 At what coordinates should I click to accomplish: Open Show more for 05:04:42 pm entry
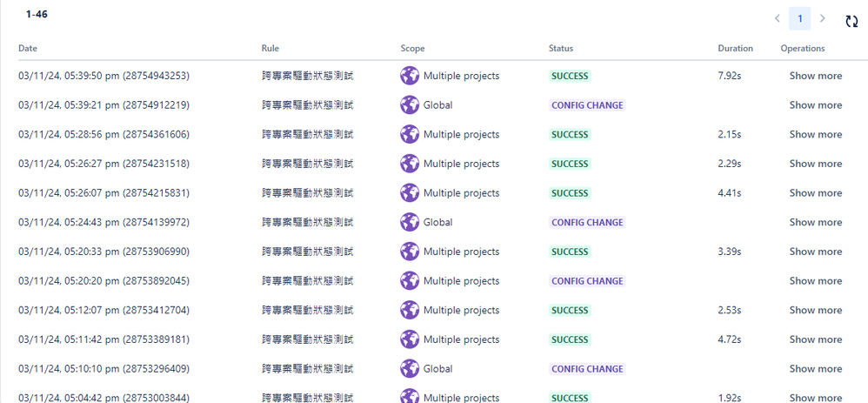[816, 398]
